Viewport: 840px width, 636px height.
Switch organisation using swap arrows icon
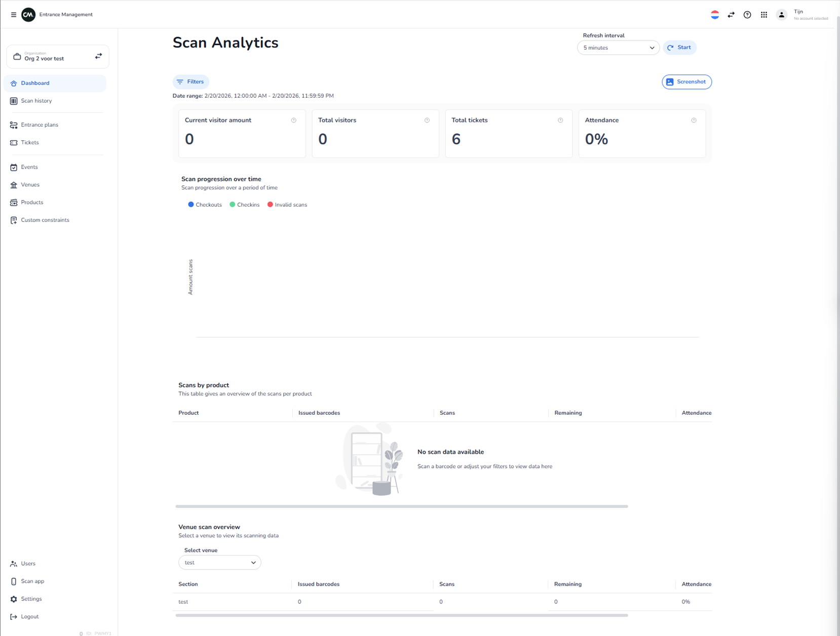(x=98, y=56)
